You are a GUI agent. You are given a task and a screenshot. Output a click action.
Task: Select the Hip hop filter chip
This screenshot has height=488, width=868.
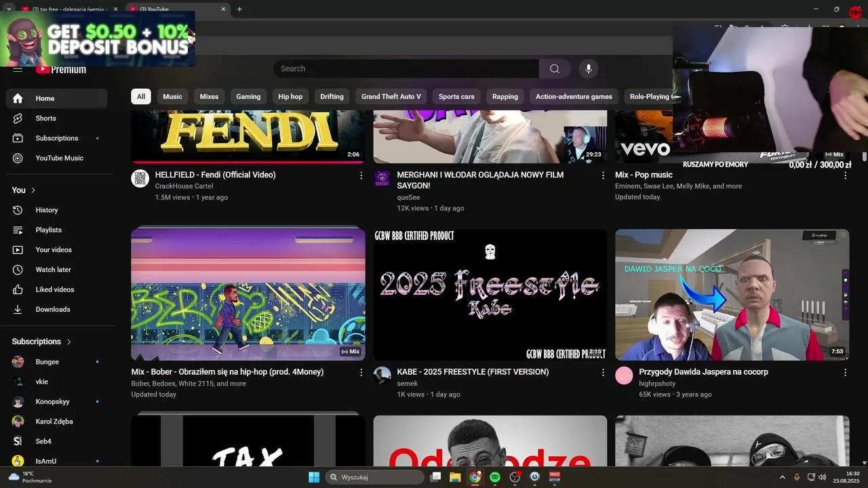click(290, 97)
